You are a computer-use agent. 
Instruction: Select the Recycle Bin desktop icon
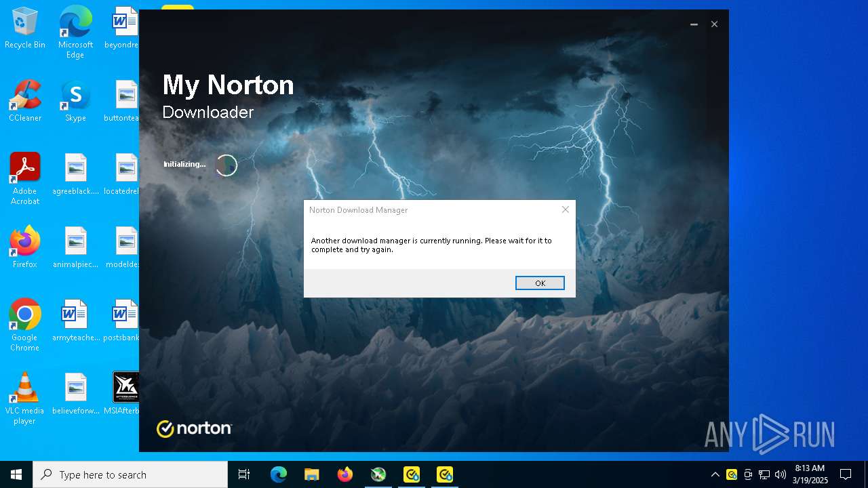point(25,28)
